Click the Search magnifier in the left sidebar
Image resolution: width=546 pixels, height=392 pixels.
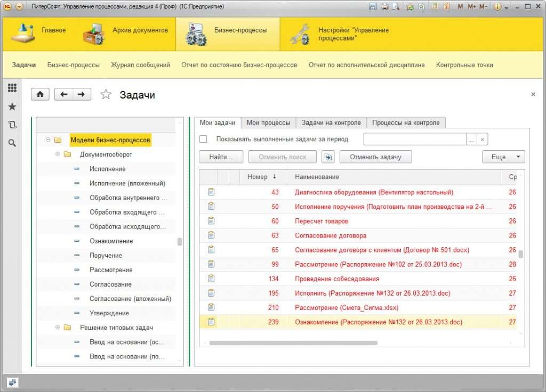(x=12, y=143)
